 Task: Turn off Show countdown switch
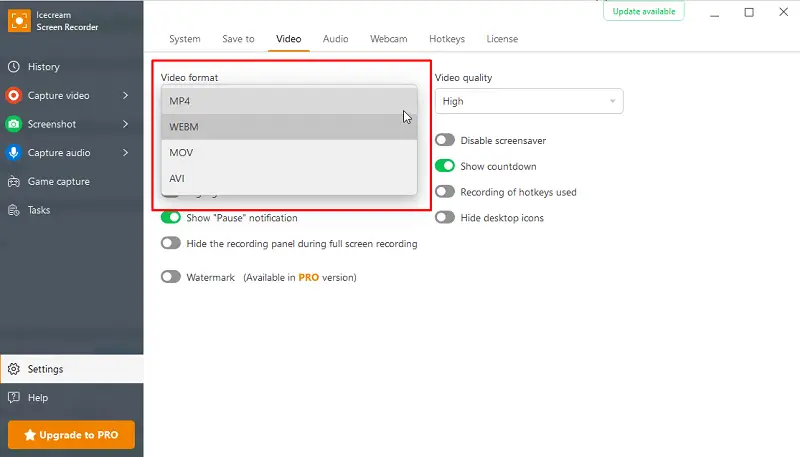[445, 166]
